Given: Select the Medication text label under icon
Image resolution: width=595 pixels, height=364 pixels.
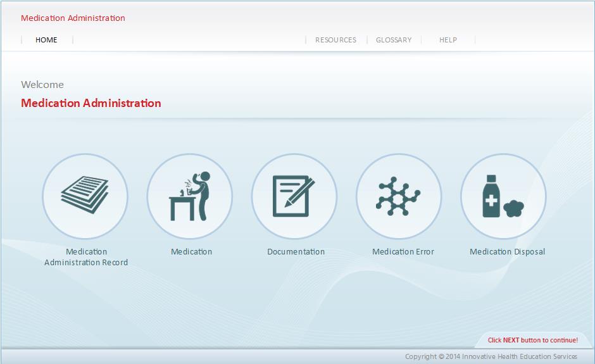Looking at the screenshot, I should click(191, 252).
